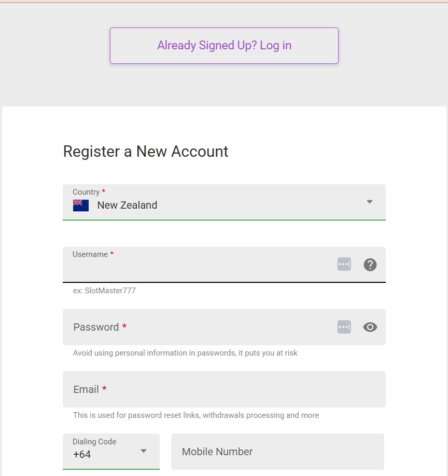The width and height of the screenshot is (448, 476).
Task: Click the password manager icon in Password field
Action: (344, 327)
